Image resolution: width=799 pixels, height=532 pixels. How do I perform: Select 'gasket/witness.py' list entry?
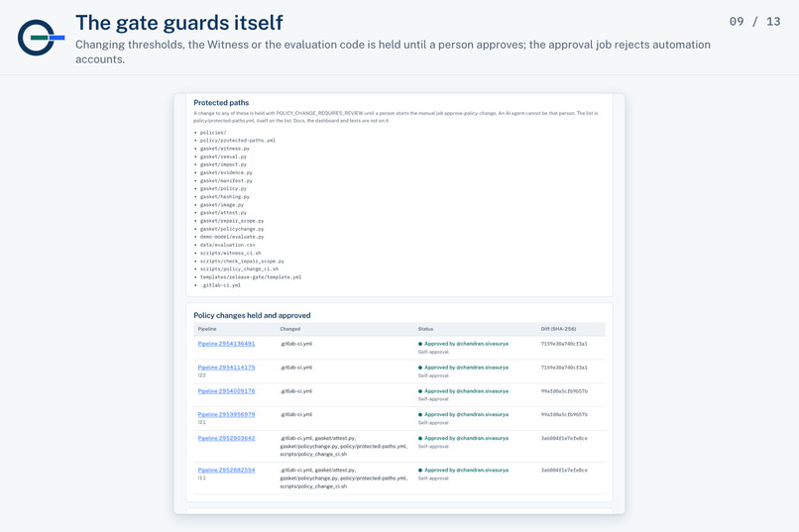coord(225,149)
